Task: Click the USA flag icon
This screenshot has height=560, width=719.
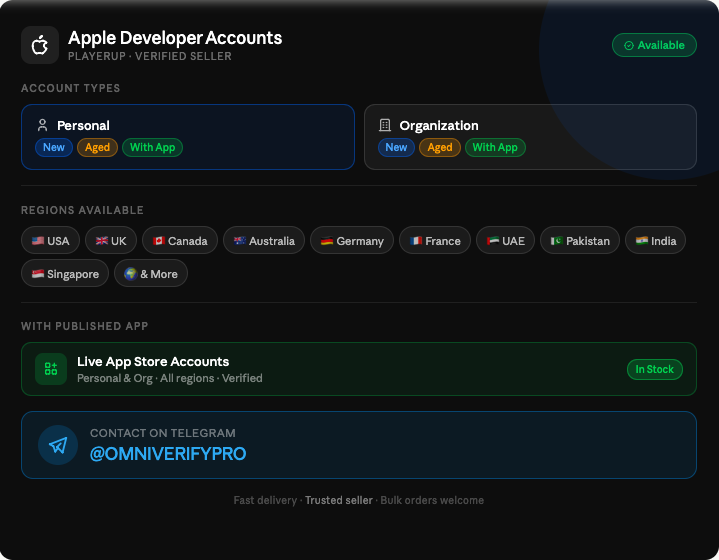Action: (x=38, y=241)
